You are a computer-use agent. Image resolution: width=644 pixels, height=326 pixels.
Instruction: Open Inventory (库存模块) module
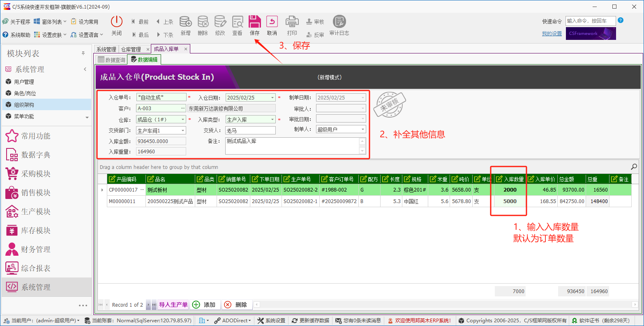[46, 230]
